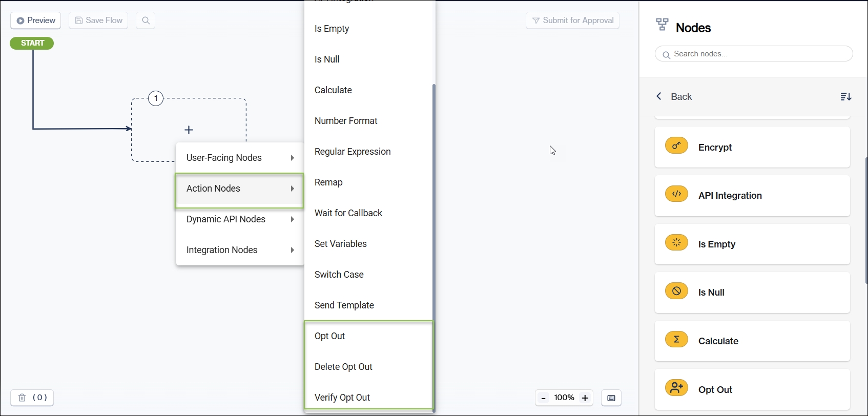Click the Encrypt node key icon
This screenshot has height=416, width=868.
click(676, 146)
